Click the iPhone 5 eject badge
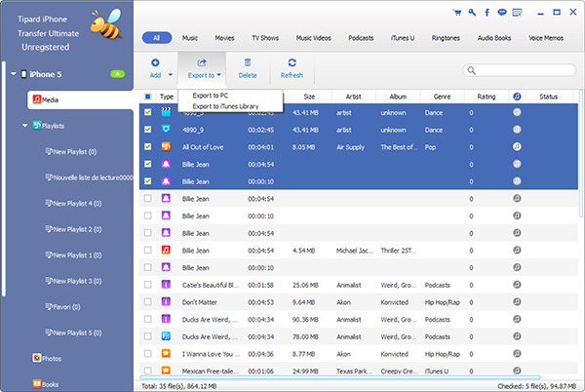 click(x=118, y=74)
